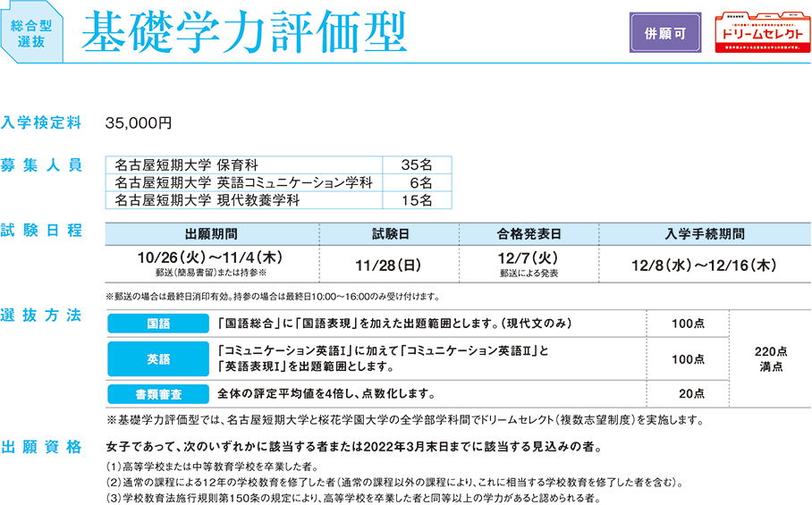Select the 35,000円 fee value
Screen dimensions: 812x505
139,123
